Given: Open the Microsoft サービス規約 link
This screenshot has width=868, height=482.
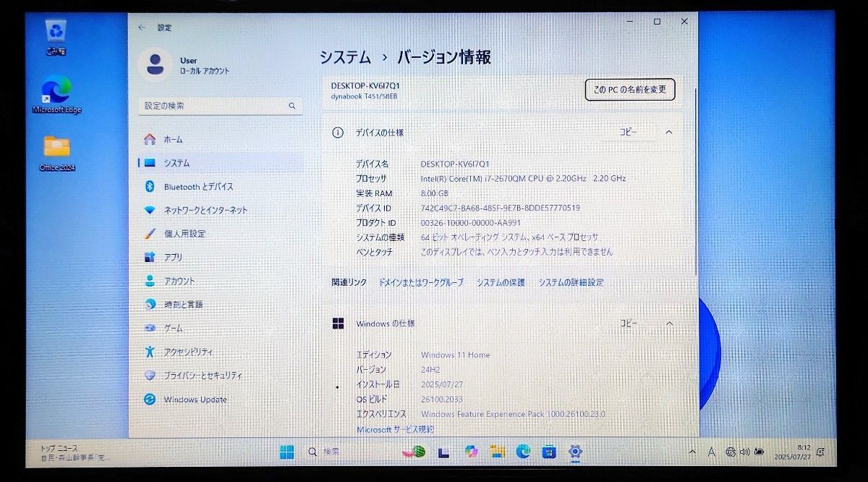Looking at the screenshot, I should tap(395, 429).
